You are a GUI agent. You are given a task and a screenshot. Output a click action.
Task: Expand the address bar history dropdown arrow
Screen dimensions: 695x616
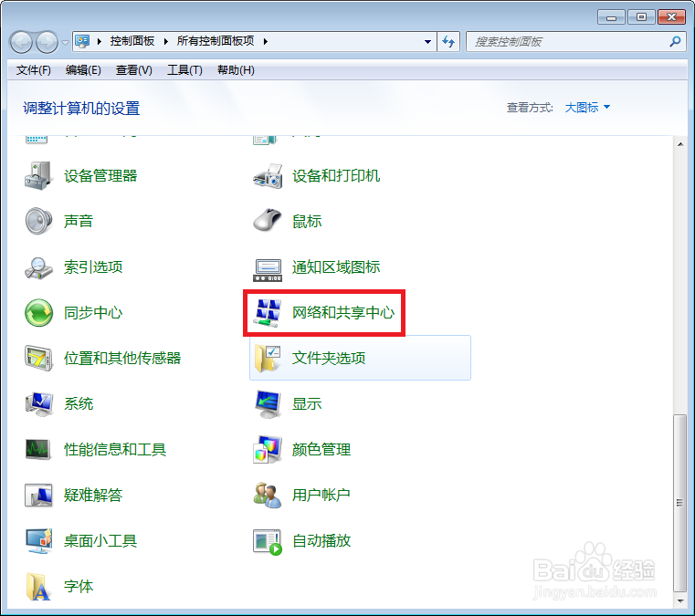pyautogui.click(x=427, y=42)
